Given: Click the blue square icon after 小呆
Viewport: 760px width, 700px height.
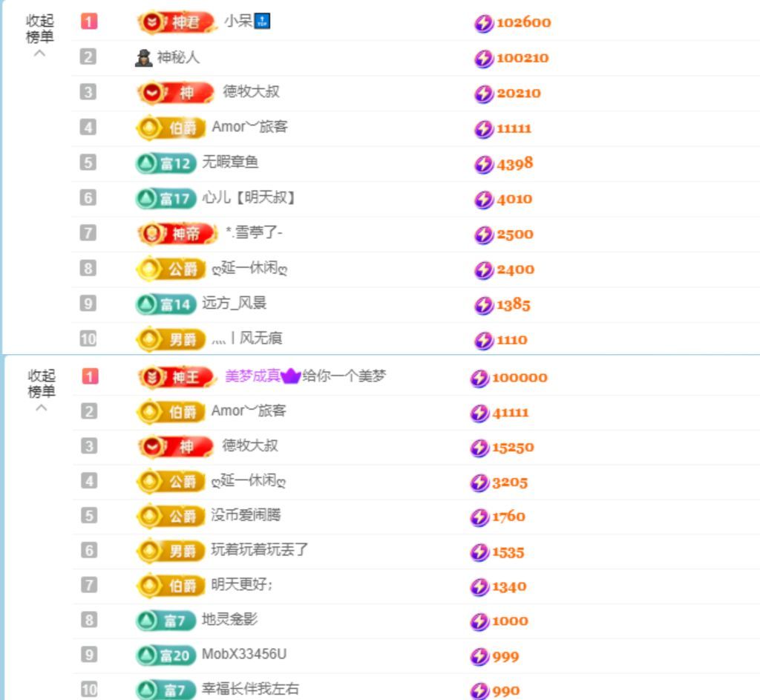Looking at the screenshot, I should (x=262, y=22).
